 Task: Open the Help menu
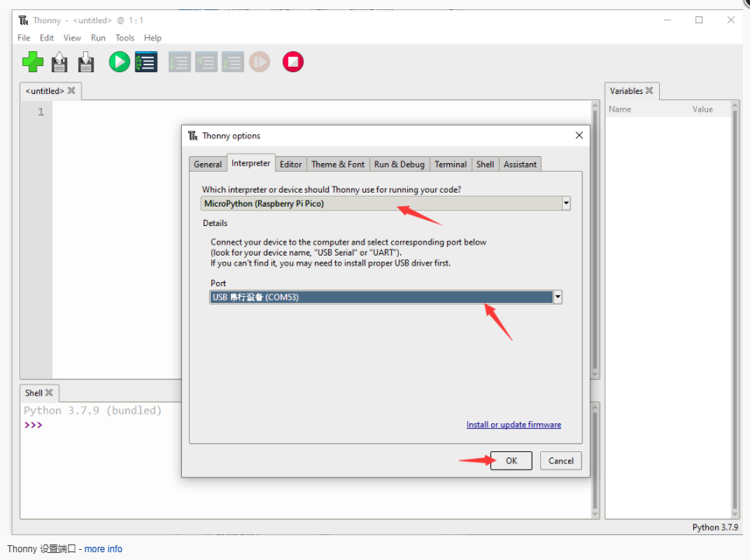click(152, 38)
